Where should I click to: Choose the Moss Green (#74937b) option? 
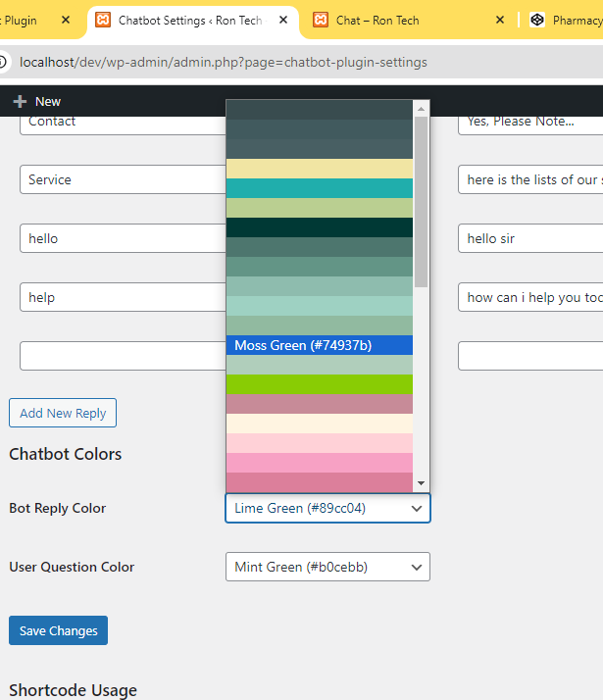[319, 345]
